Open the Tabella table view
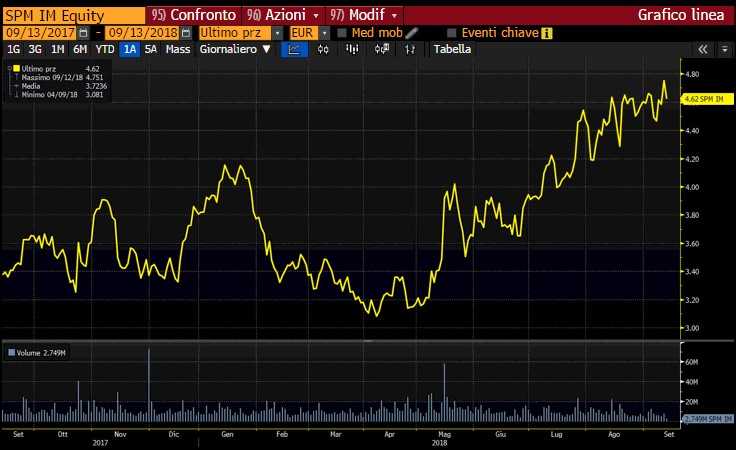 (452, 49)
